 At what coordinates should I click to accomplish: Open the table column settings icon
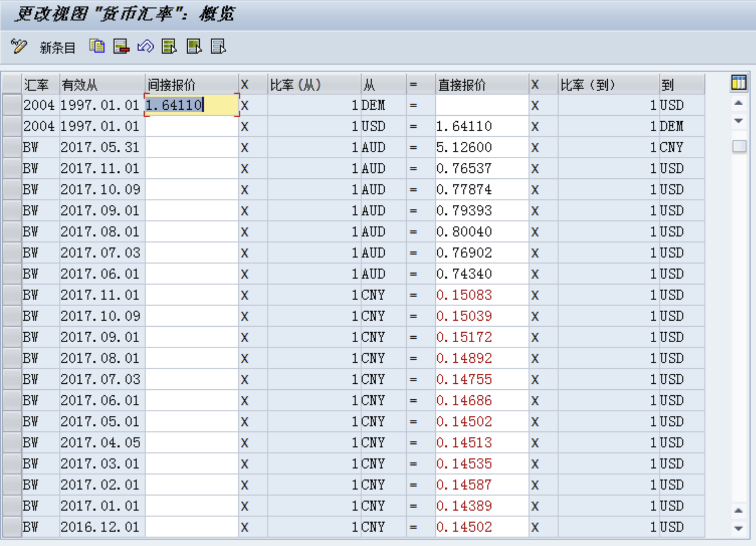point(738,83)
